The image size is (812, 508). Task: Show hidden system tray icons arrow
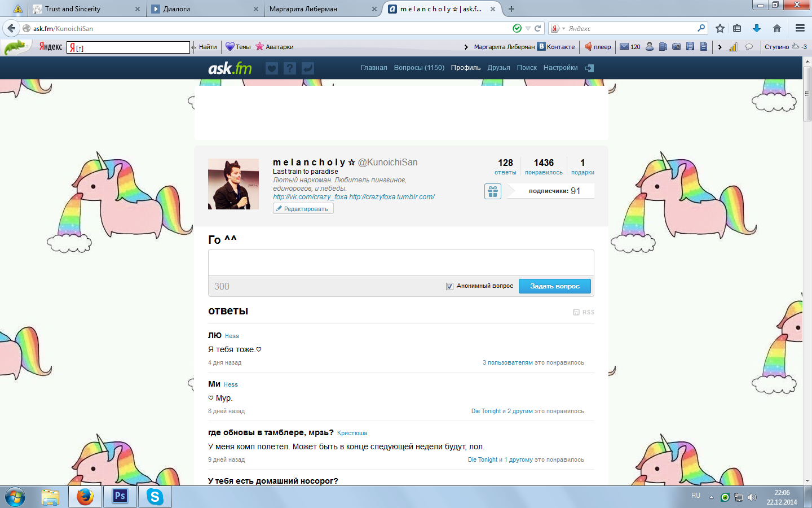tap(711, 497)
